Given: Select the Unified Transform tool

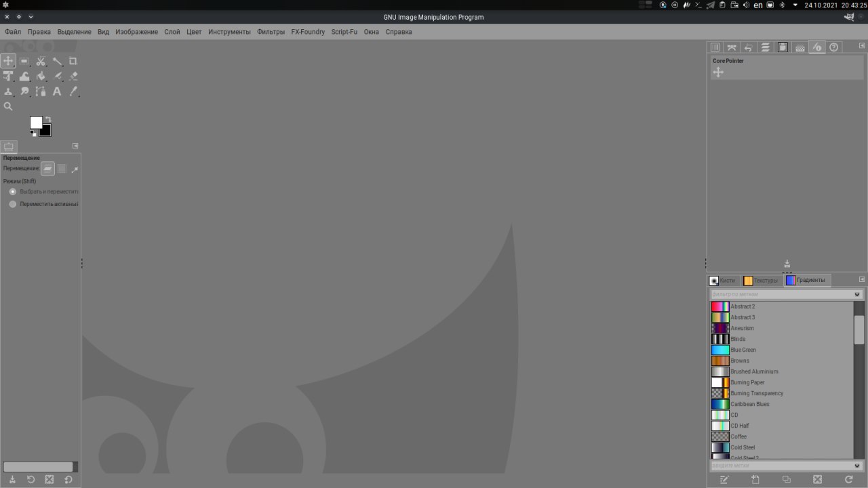Looking at the screenshot, I should click(x=8, y=76).
